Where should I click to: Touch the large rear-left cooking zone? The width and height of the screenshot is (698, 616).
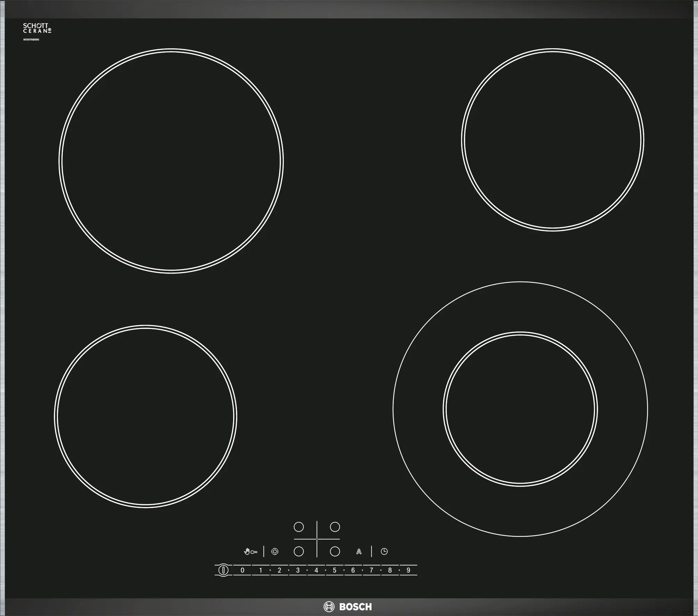pyautogui.click(x=171, y=161)
